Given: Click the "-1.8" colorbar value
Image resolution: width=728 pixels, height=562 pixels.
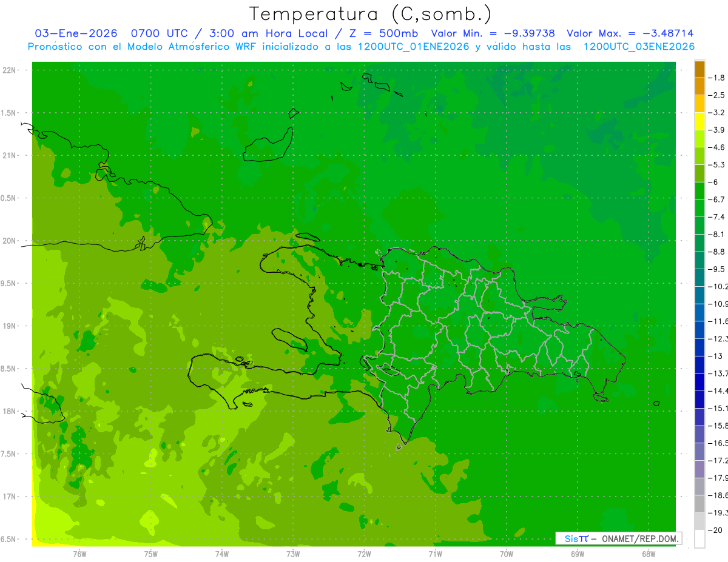Looking at the screenshot, I should coord(716,78).
